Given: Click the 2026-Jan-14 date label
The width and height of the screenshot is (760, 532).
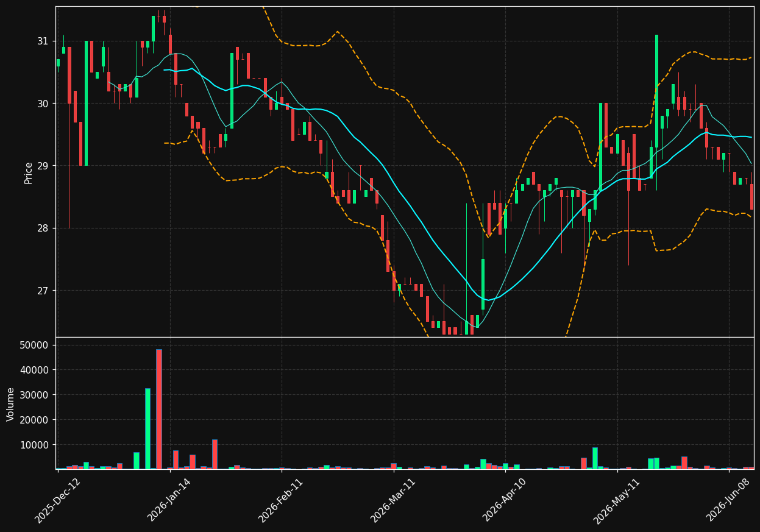Looking at the screenshot, I should pos(170,500).
